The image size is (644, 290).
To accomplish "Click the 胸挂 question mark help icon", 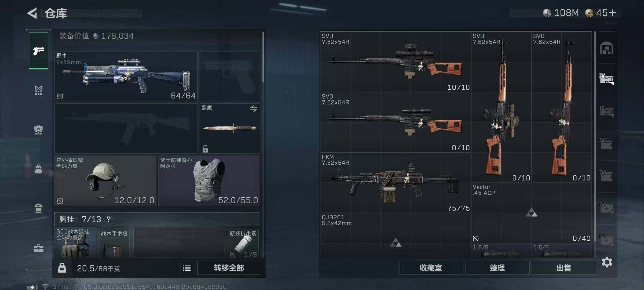I will coord(109,219).
